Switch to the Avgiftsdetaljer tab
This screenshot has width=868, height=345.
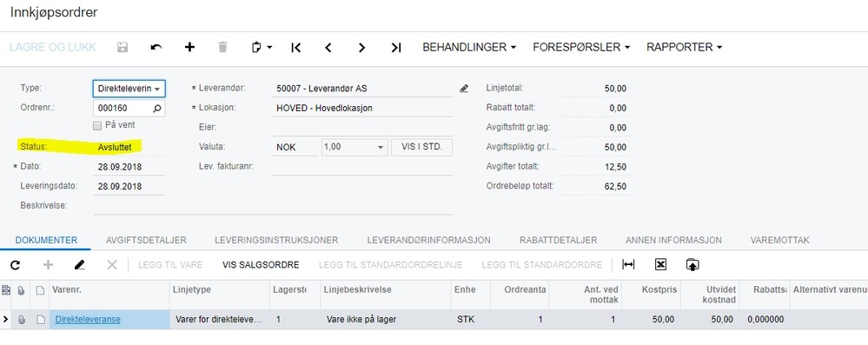pyautogui.click(x=146, y=240)
